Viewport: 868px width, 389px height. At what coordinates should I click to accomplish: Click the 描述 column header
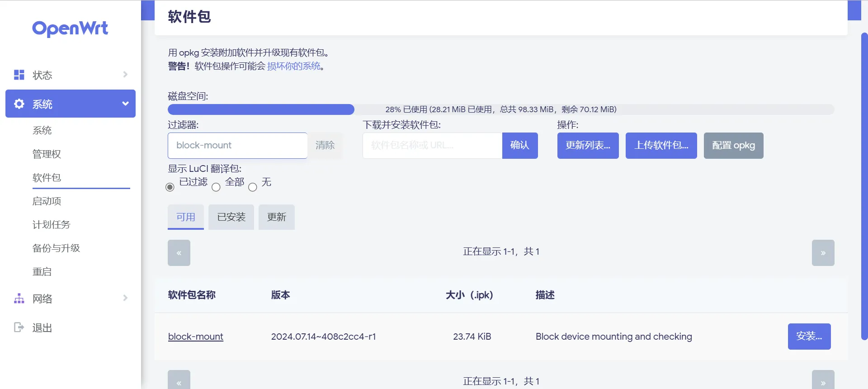545,295
